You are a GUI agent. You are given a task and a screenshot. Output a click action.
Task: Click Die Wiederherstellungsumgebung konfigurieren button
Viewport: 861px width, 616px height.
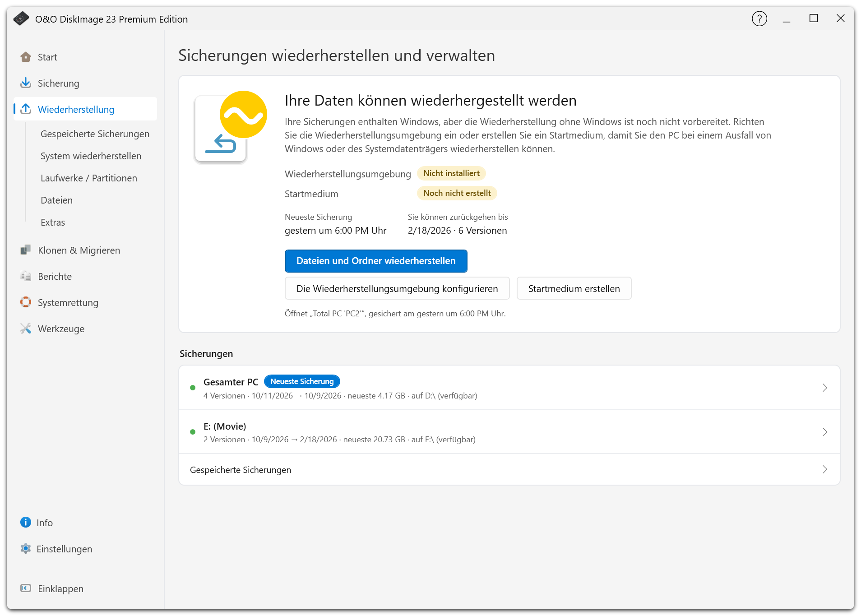[x=397, y=288]
